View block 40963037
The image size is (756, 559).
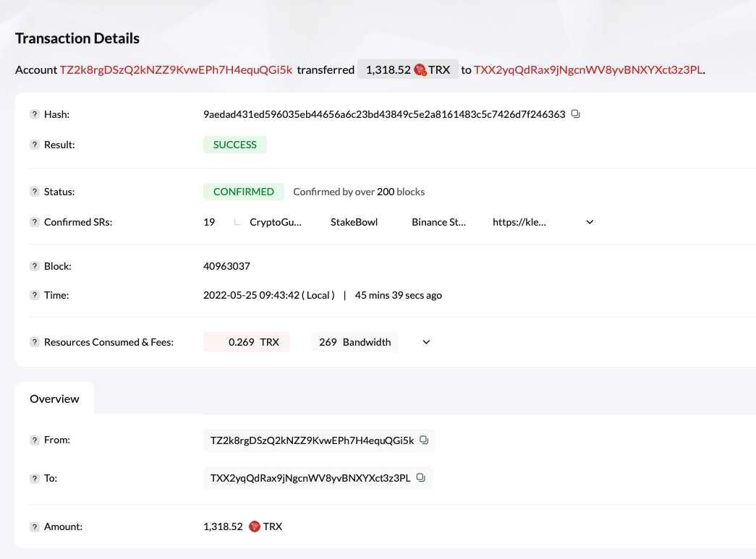(226, 265)
